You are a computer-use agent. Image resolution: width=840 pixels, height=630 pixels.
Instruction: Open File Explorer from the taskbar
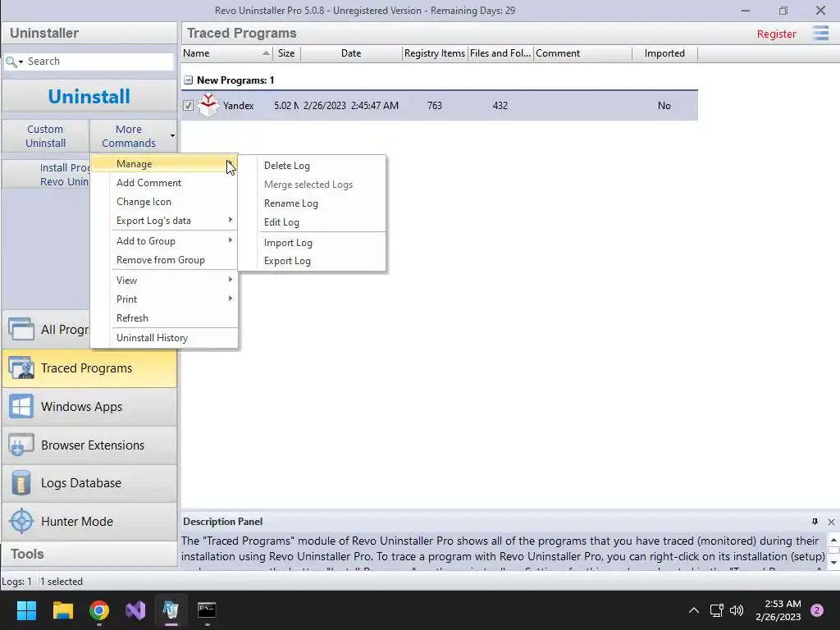62,610
